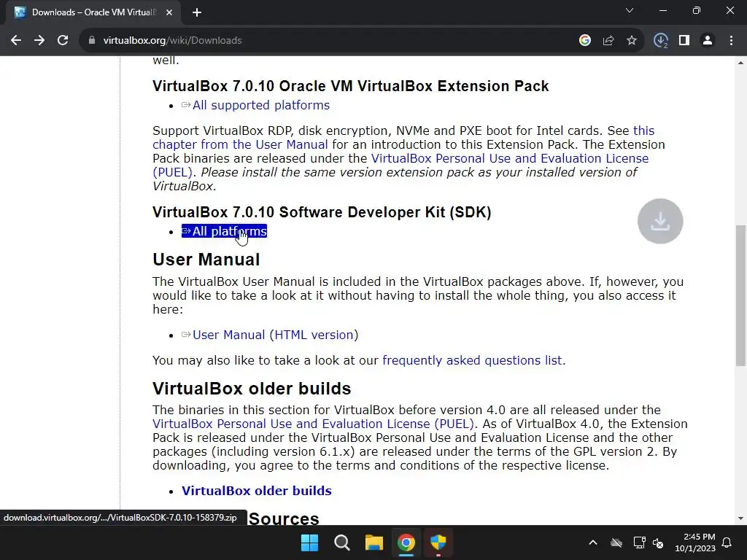Open Windows taskbar search
The height and width of the screenshot is (560, 747).
click(341, 542)
